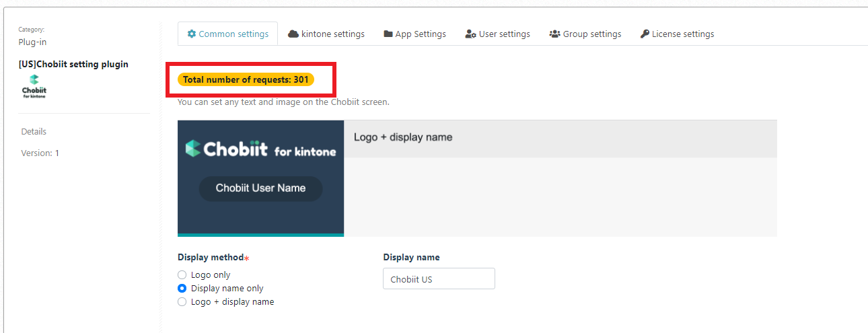The width and height of the screenshot is (868, 333).
Task: Click the cloud icon beside kintone settings
Action: [x=293, y=34]
